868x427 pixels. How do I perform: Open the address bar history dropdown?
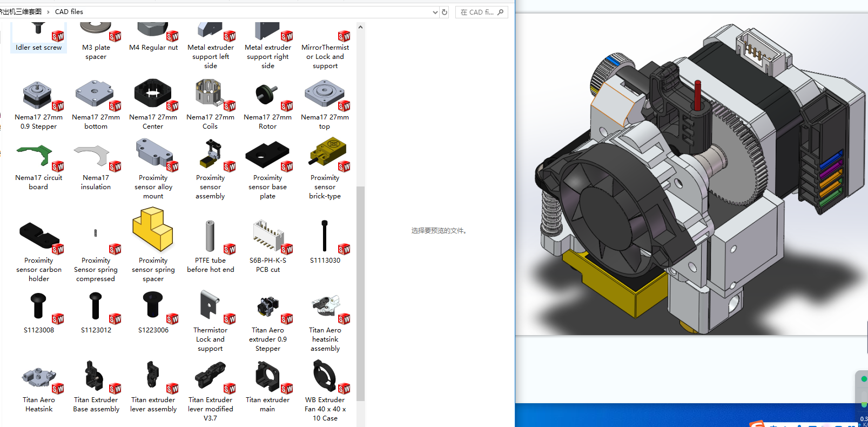(x=435, y=12)
